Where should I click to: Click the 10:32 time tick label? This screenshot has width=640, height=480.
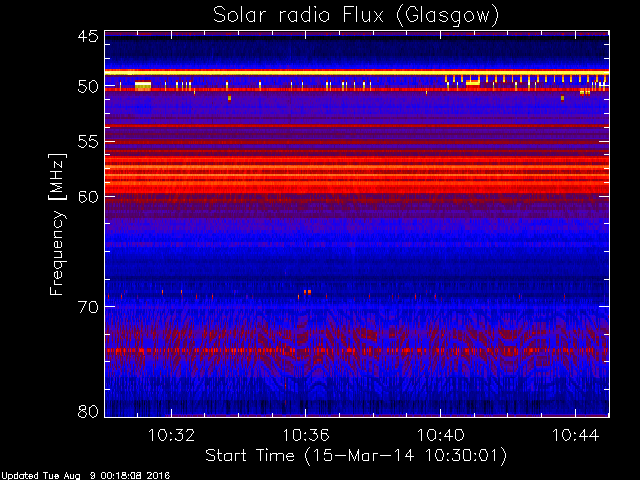click(171, 435)
